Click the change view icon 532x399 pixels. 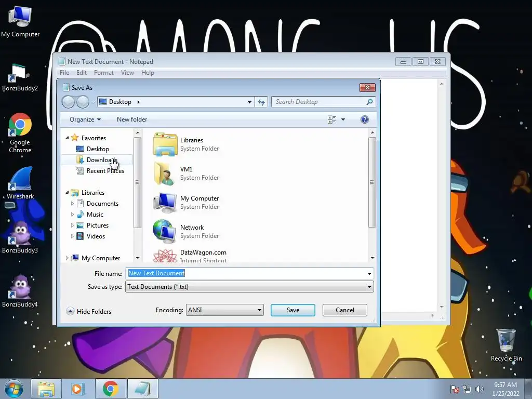coord(332,119)
